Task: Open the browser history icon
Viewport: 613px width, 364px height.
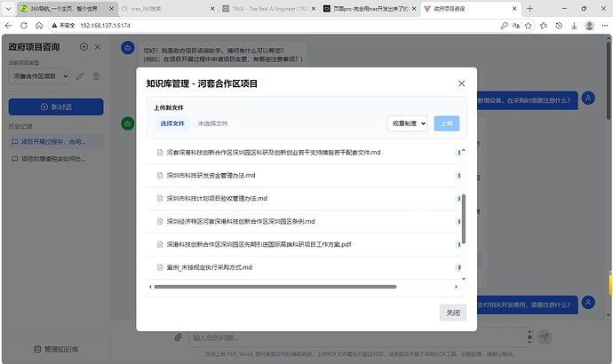Action: (x=559, y=26)
